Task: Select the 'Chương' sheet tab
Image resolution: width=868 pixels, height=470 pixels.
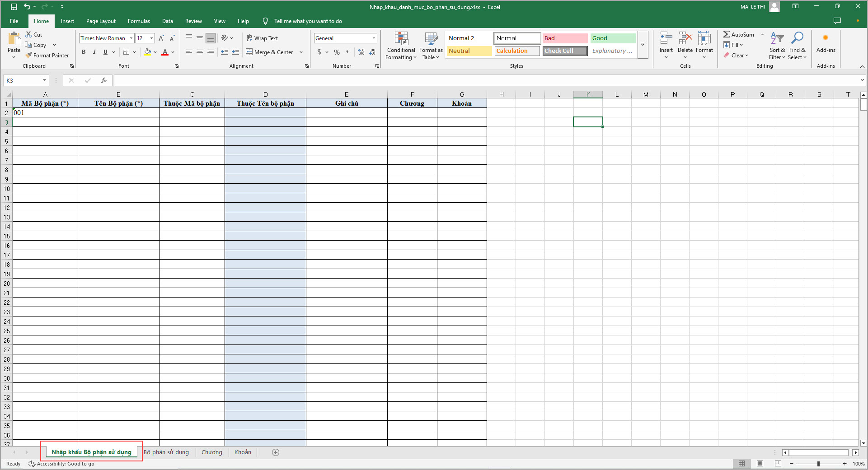Action: click(x=212, y=452)
